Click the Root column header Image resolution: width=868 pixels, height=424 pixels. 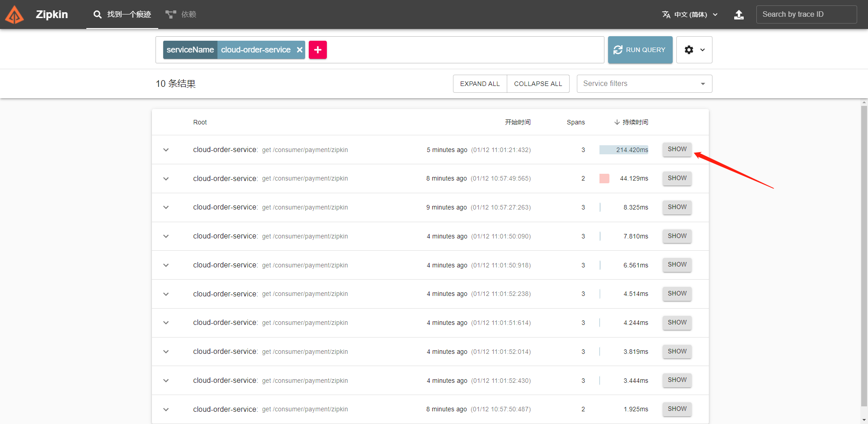pyautogui.click(x=200, y=122)
